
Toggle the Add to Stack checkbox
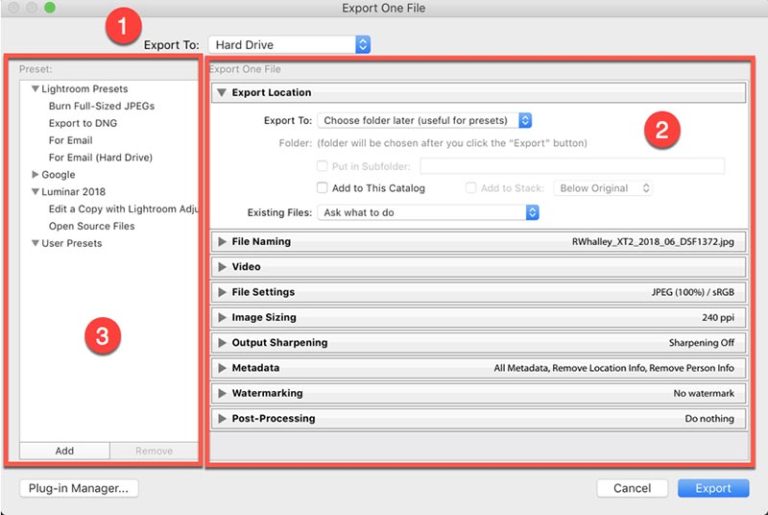click(x=471, y=188)
